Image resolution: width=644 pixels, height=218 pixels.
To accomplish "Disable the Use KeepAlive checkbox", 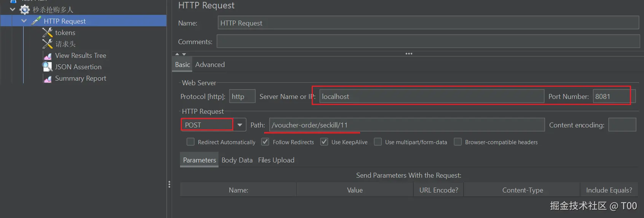I will tap(324, 142).
